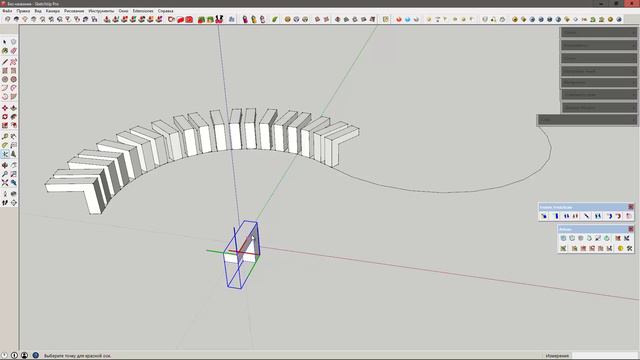This screenshot has width=640, height=360.
Task: Select the Polygon tool
Action: [13, 79]
